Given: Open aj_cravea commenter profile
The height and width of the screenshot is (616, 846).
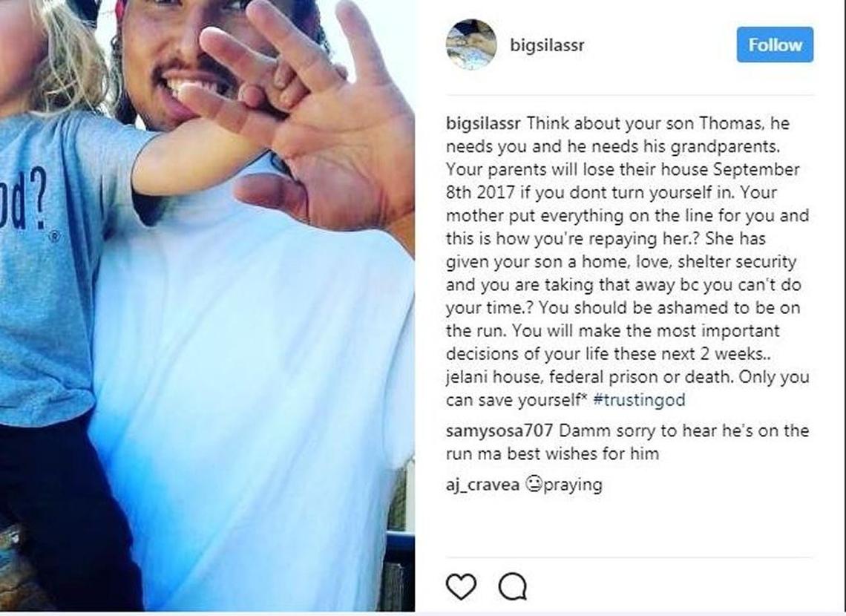Looking at the screenshot, I should point(483,485).
